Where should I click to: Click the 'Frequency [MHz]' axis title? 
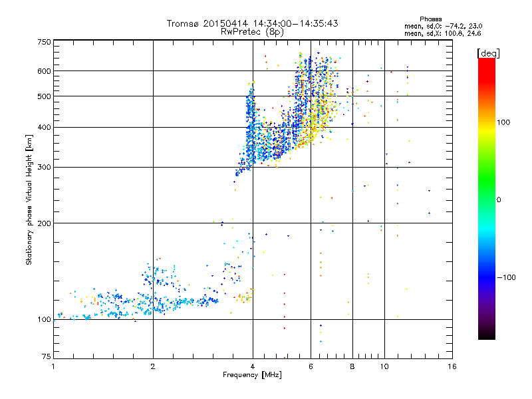coord(252,375)
